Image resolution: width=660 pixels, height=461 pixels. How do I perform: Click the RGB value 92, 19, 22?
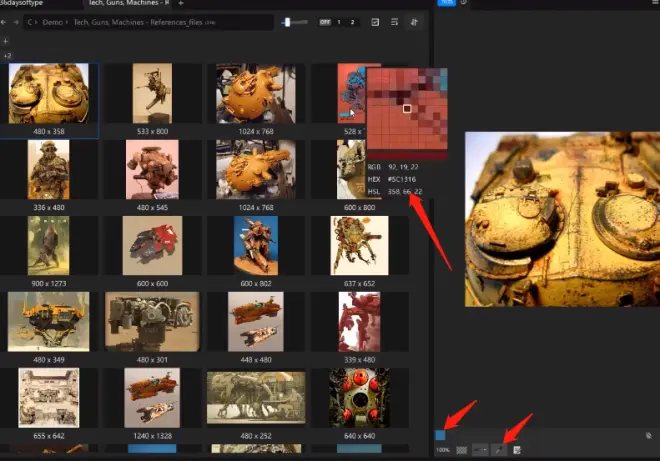[x=403, y=167]
